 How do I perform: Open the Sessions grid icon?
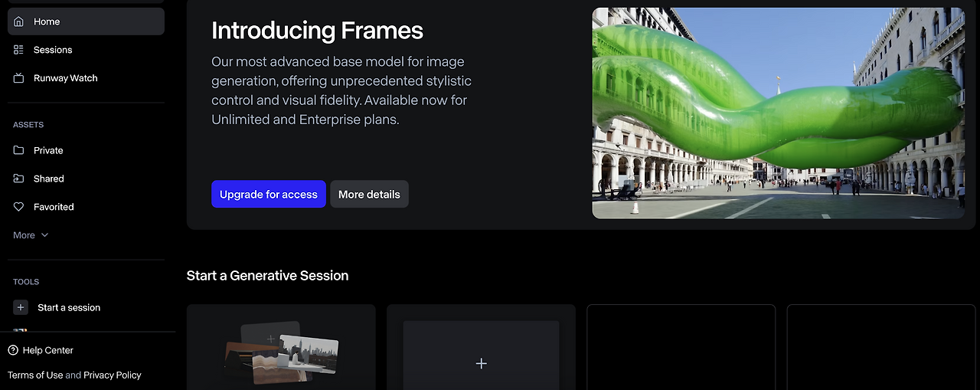point(19,50)
